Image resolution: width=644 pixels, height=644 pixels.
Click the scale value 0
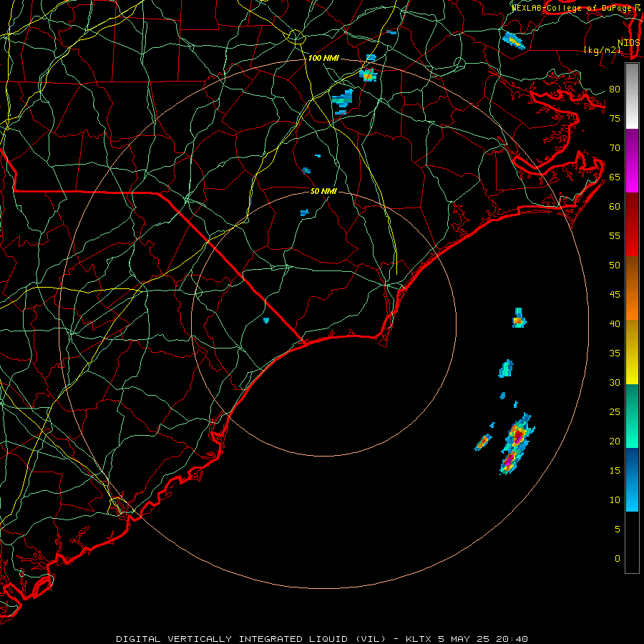click(618, 559)
